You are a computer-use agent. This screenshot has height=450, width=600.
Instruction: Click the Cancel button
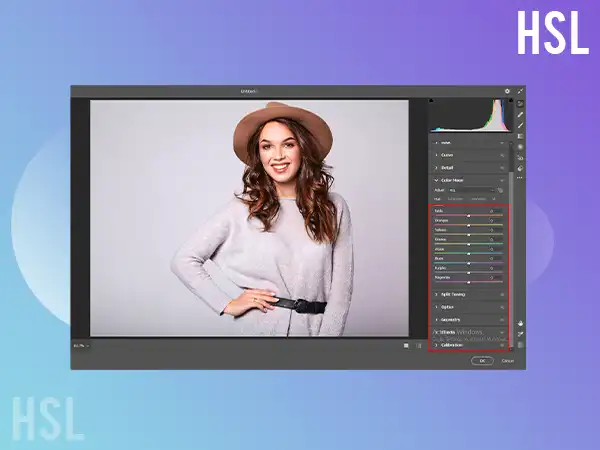point(507,360)
